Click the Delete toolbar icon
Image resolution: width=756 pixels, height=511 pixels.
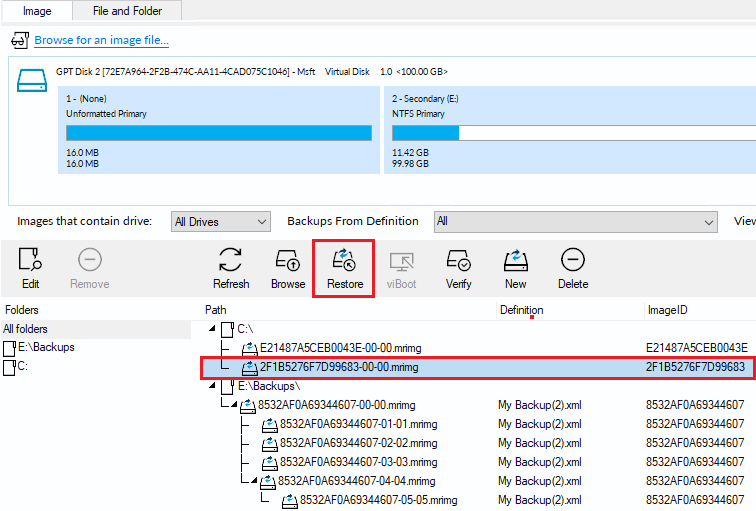coord(573,261)
